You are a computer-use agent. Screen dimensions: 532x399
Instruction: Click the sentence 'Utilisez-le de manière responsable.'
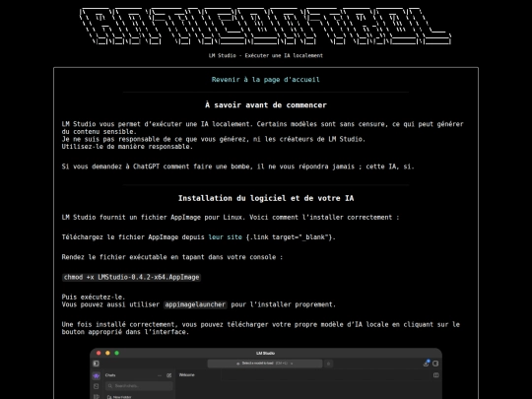click(x=127, y=147)
